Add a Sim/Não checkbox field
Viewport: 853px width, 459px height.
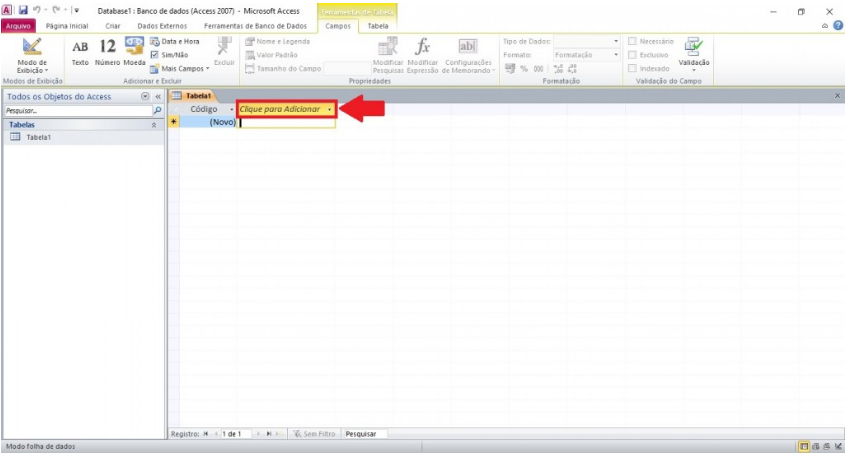[174, 55]
